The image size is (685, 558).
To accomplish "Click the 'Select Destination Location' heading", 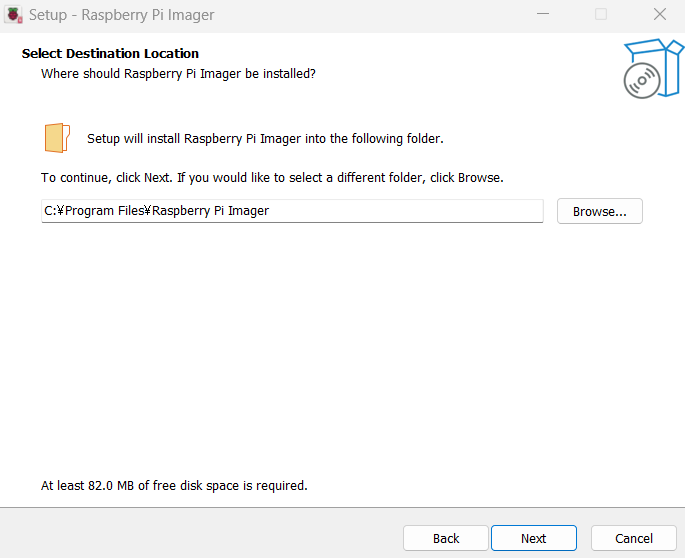I will click(x=110, y=53).
